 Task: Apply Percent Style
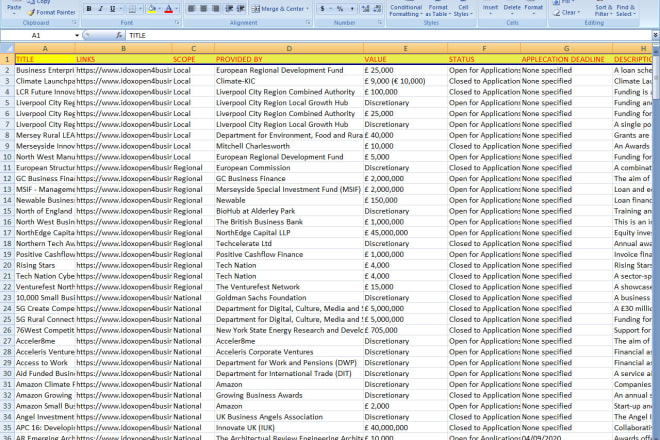340,9
